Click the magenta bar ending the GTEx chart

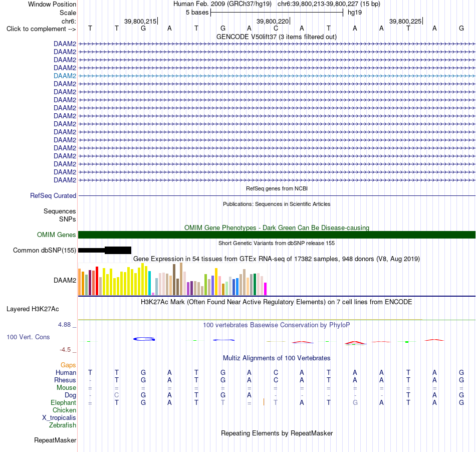(x=266, y=289)
